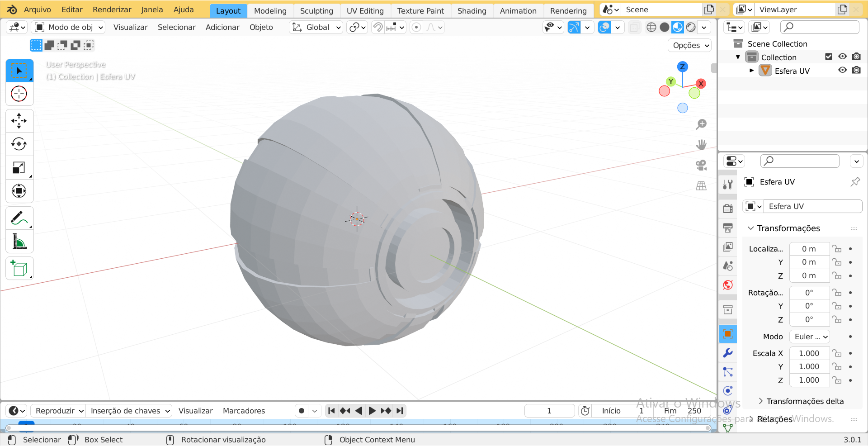Image resolution: width=868 pixels, height=446 pixels.
Task: Click Marcadores in the timeline header
Action: click(244, 411)
